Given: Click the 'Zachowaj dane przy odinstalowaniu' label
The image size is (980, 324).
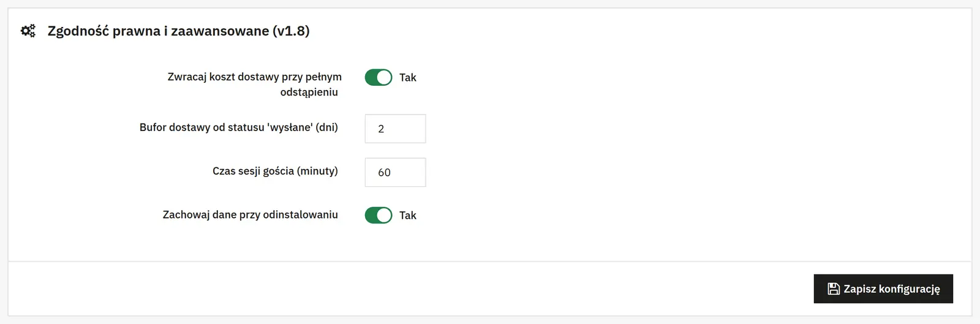Looking at the screenshot, I should point(251,214).
